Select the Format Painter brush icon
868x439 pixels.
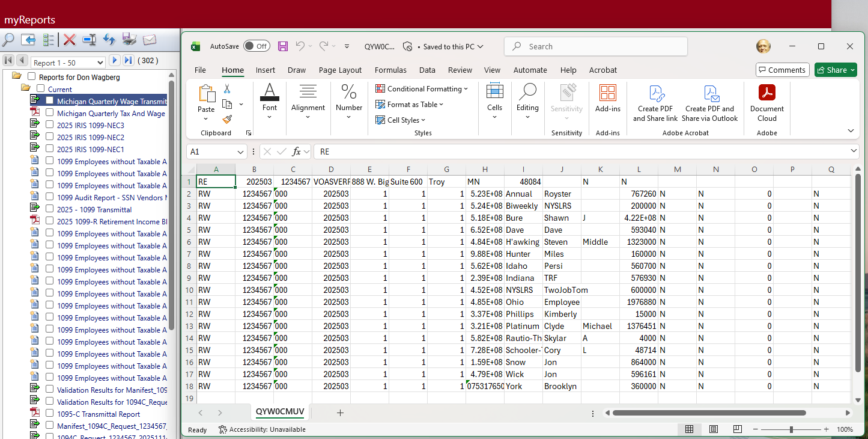(227, 120)
